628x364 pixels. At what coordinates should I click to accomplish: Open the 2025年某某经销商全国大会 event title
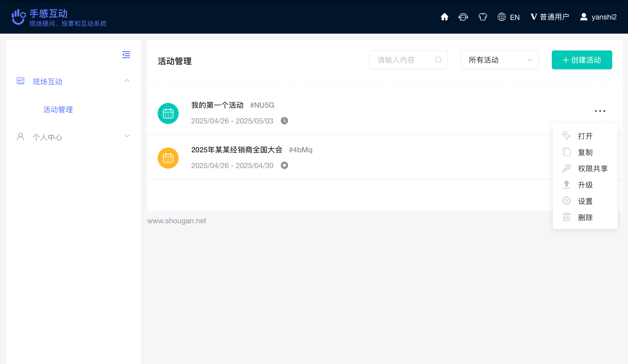[x=237, y=150]
